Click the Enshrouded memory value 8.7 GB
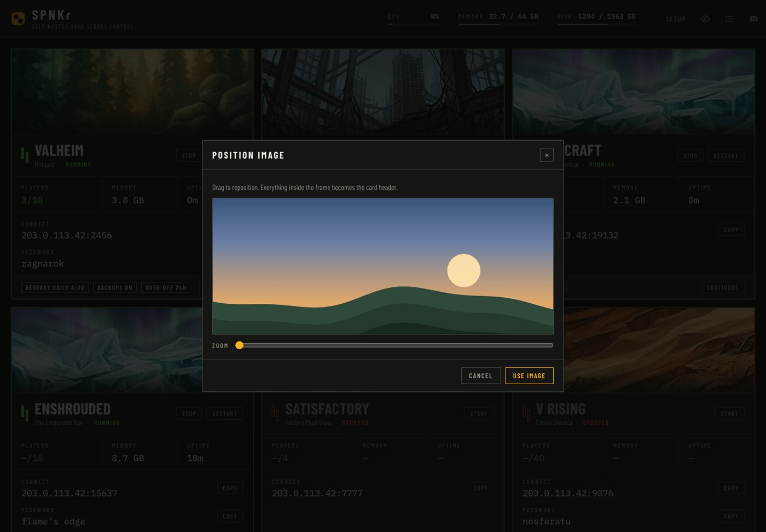Image resolution: width=766 pixels, height=532 pixels. pyautogui.click(x=128, y=458)
